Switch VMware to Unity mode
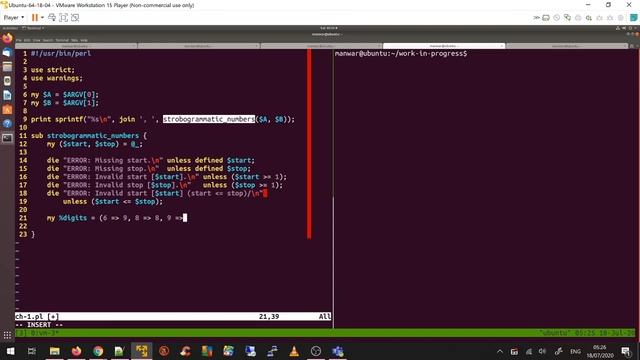This screenshot has width=640, height=360. point(75,18)
